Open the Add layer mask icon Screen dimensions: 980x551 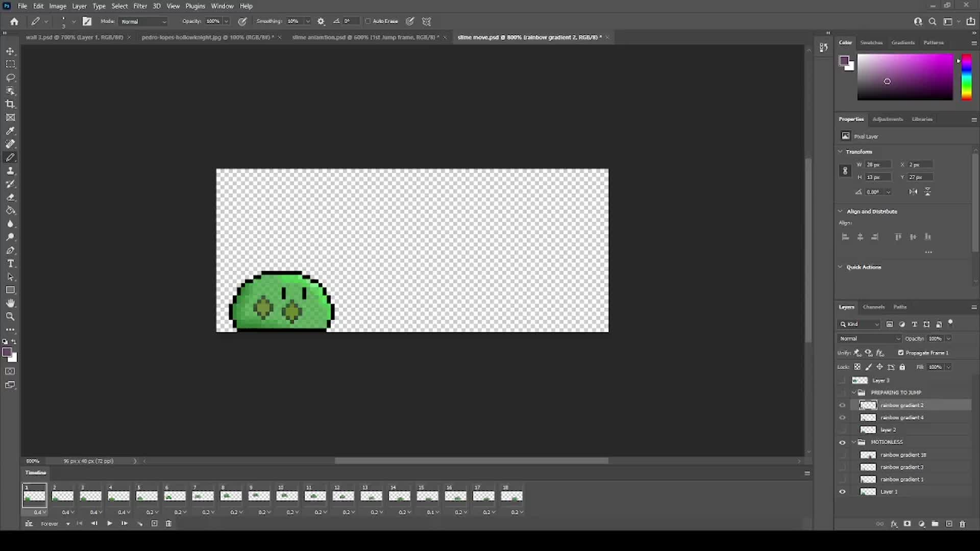point(907,524)
